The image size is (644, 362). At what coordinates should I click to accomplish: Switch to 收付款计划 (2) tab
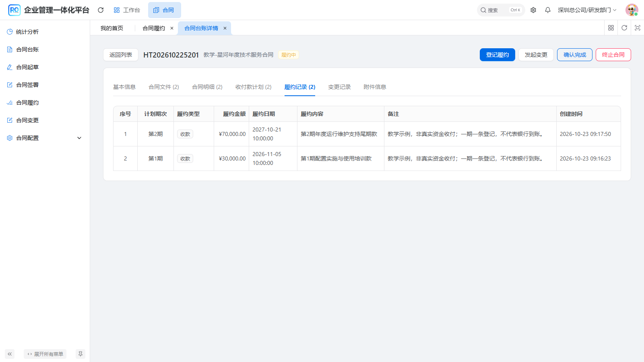[x=254, y=87]
